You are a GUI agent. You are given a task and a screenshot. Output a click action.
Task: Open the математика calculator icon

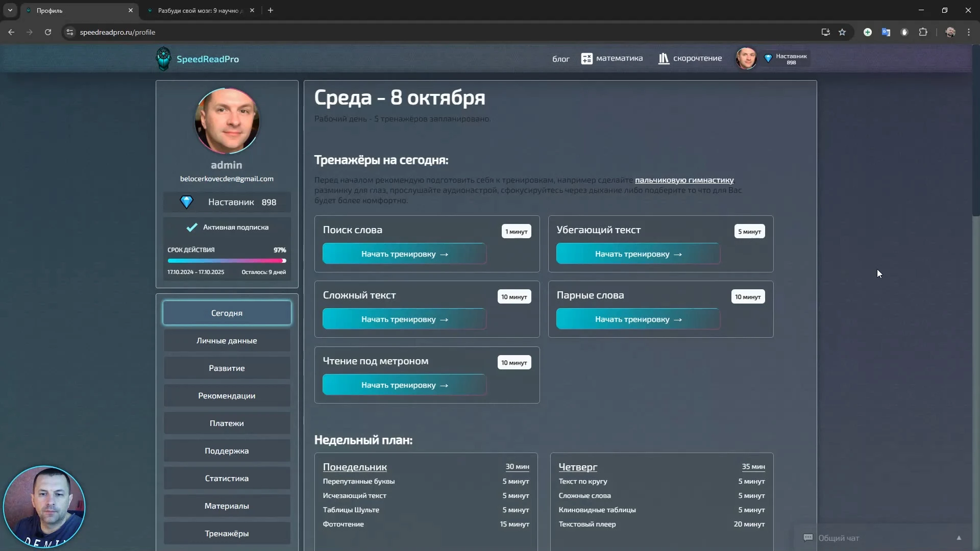coord(586,59)
